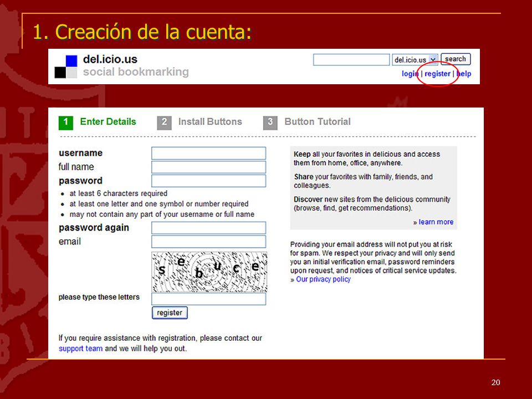The height and width of the screenshot is (399, 532).
Task: Focus the password input field
Action: 209,181
